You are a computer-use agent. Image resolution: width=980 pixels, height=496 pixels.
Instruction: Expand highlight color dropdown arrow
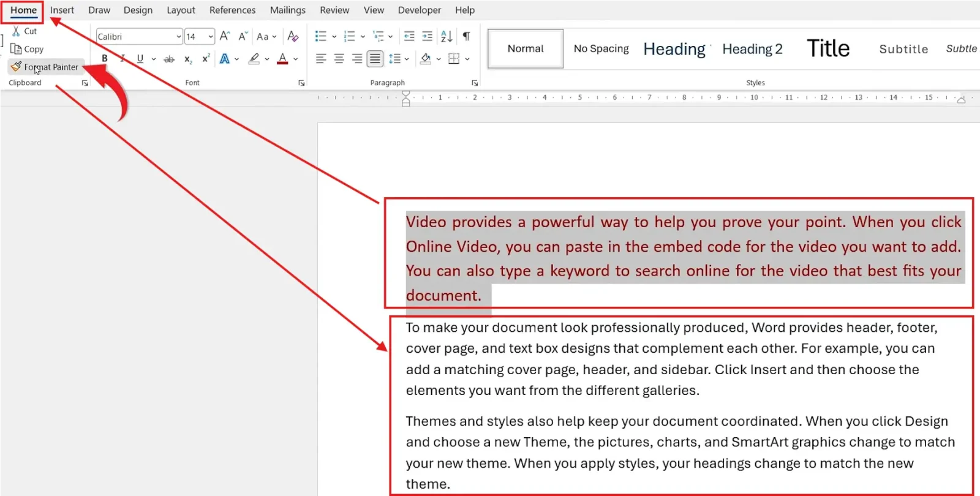pos(267,59)
